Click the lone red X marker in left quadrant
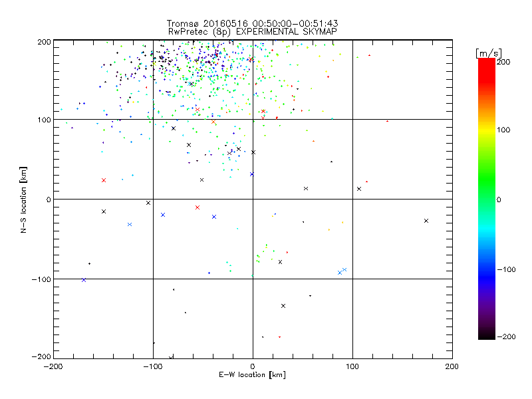This screenshot has height=399, width=532. point(104,180)
